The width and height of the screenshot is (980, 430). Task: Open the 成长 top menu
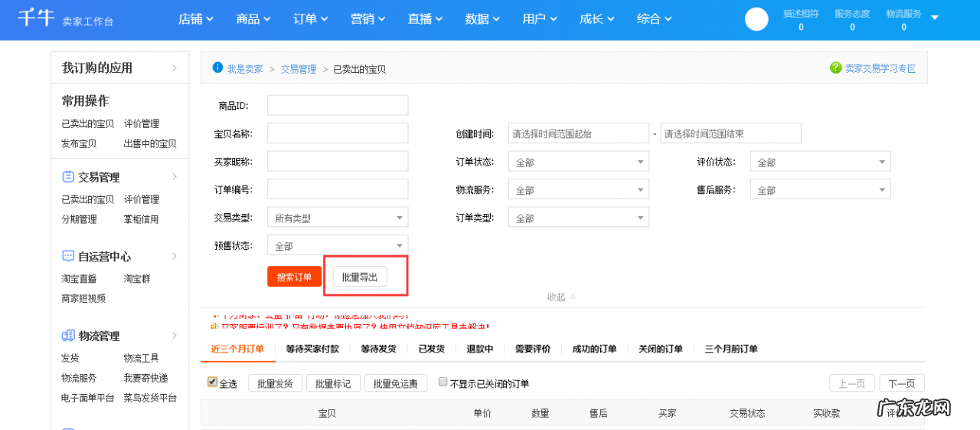597,19
